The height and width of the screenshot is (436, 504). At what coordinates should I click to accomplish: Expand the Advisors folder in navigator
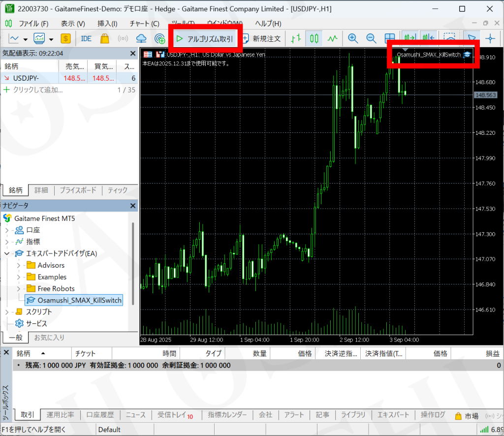[18, 265]
